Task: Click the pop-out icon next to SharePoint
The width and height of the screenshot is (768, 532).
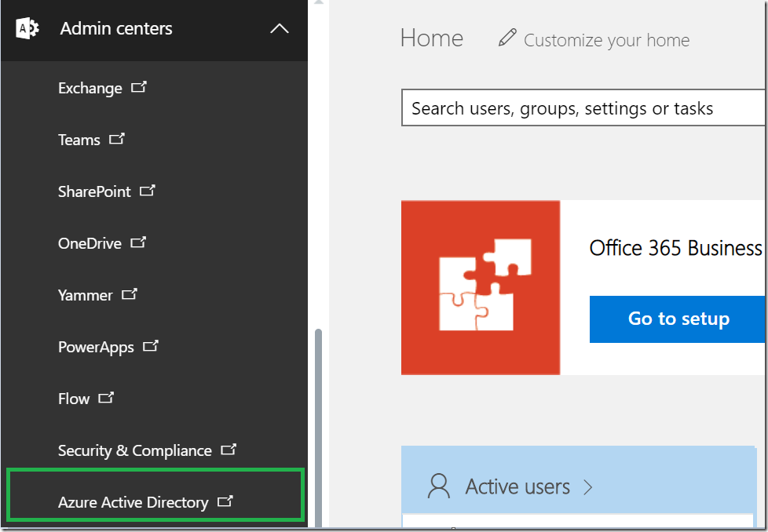Action: click(x=148, y=191)
